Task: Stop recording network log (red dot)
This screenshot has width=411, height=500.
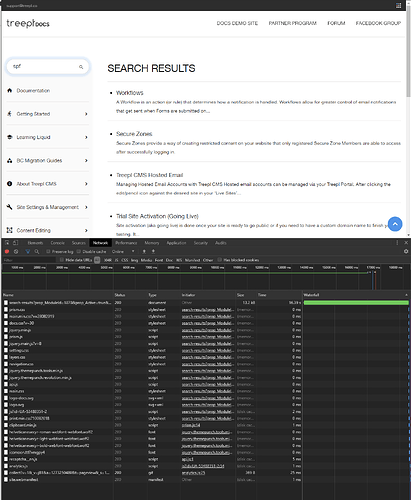Action: pos(7,251)
